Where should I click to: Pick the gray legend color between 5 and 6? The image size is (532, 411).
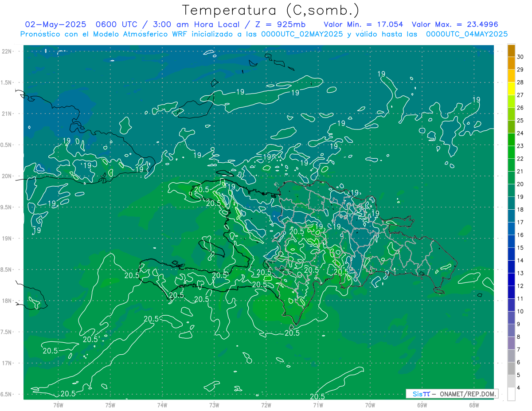point(511,369)
